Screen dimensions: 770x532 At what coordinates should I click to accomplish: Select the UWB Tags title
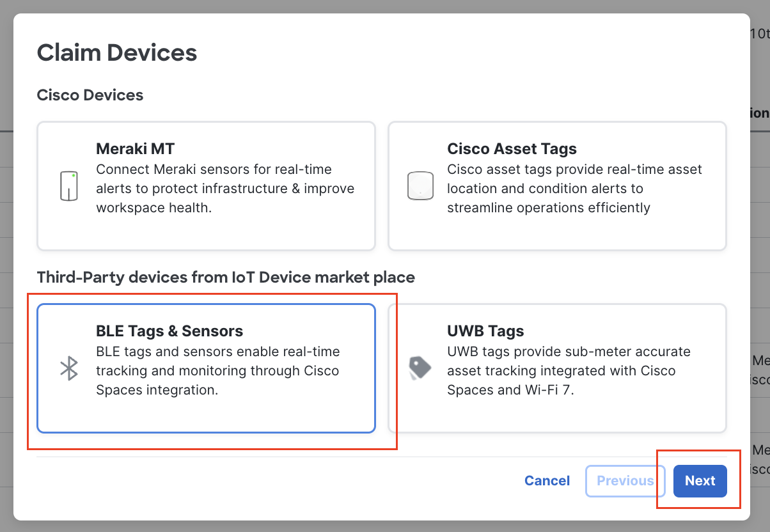(485, 331)
